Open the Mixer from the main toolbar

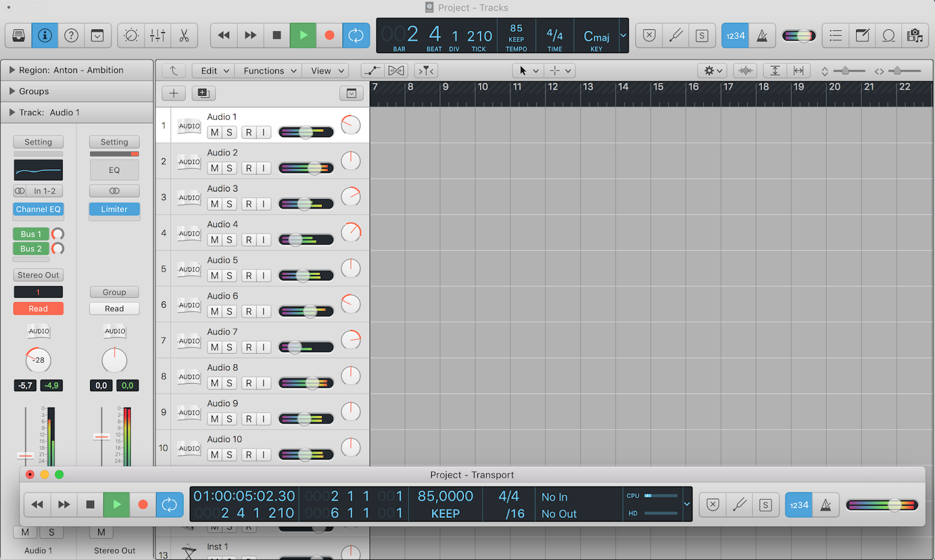coord(158,36)
